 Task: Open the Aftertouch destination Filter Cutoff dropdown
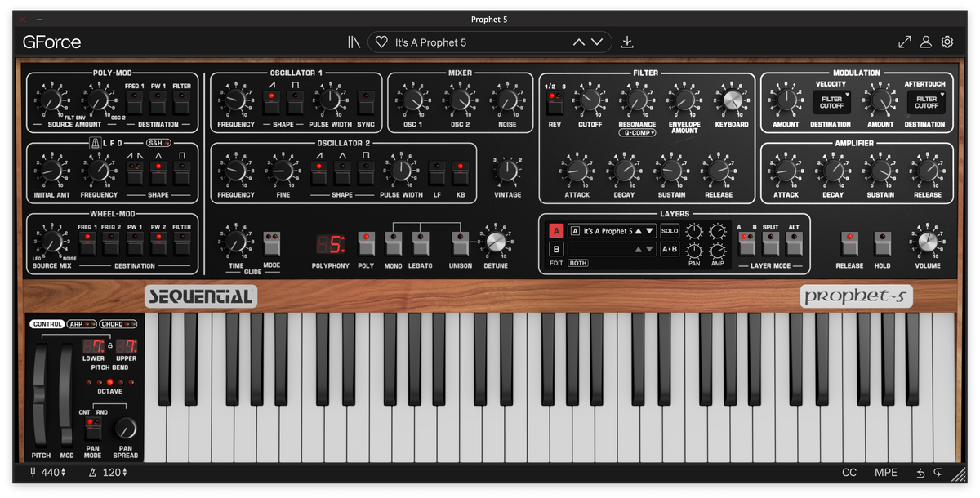point(926,102)
